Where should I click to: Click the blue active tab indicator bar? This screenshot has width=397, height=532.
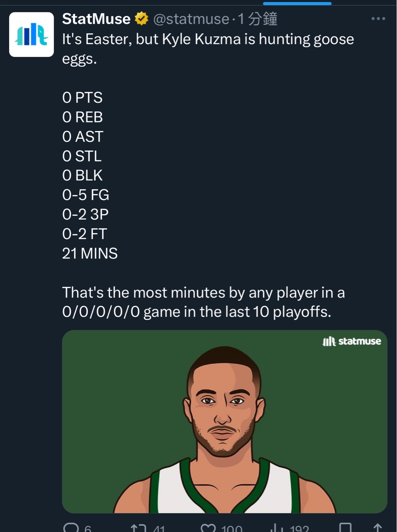pyautogui.click(x=297, y=3)
